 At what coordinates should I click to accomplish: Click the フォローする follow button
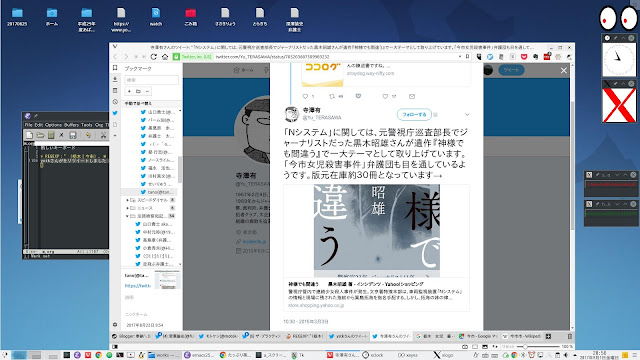click(414, 115)
